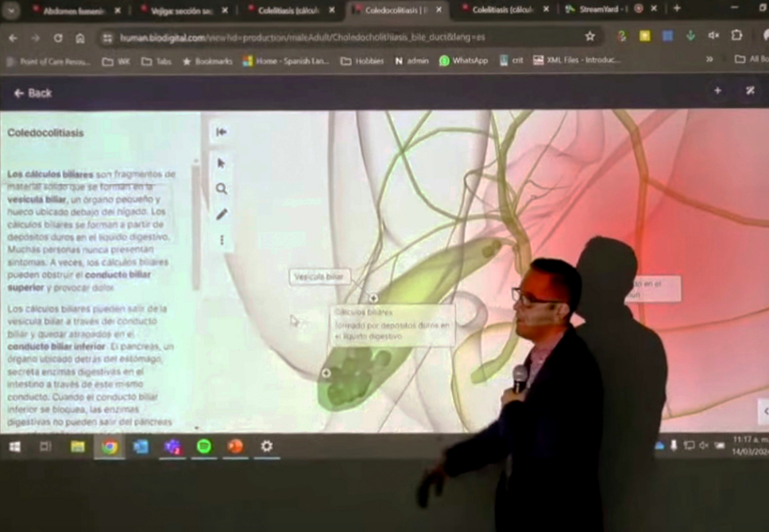Open Spotify from the taskbar
The height and width of the screenshot is (532, 769).
tap(204, 446)
